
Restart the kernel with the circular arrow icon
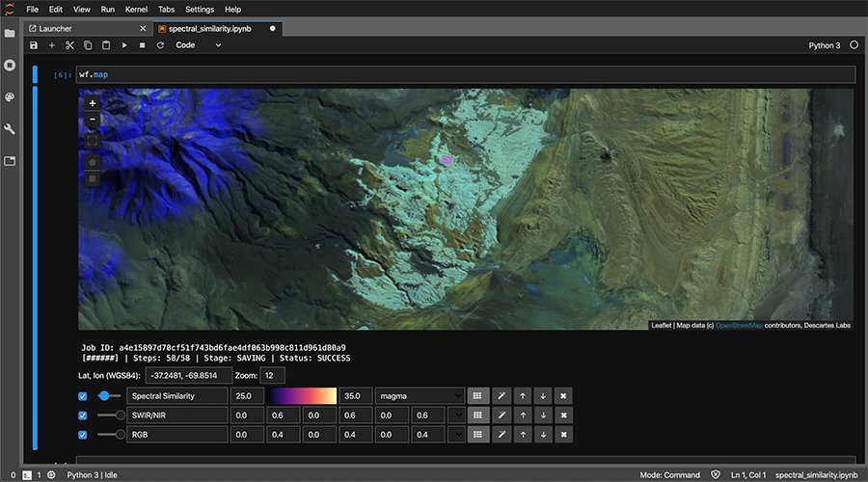[160, 45]
